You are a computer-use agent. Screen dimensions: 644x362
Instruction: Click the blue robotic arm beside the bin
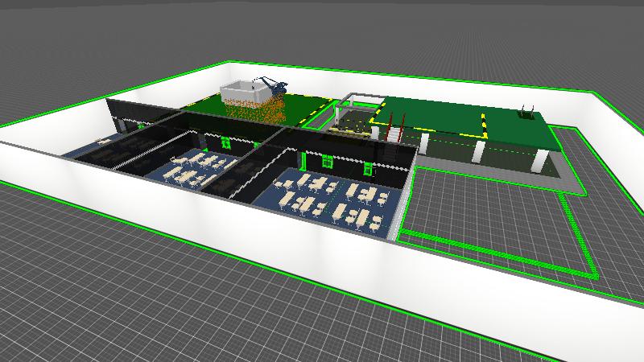pyautogui.click(x=270, y=84)
